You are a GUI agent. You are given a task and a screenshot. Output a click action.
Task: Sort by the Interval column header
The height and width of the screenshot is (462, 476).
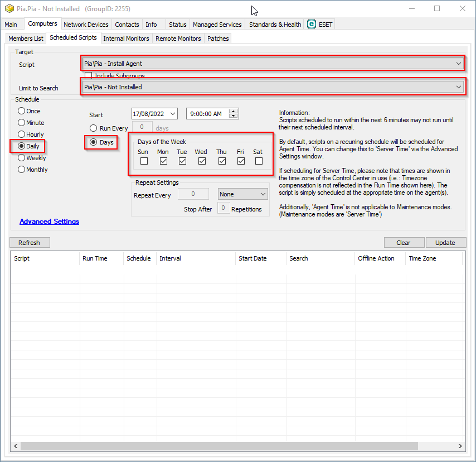pos(196,258)
